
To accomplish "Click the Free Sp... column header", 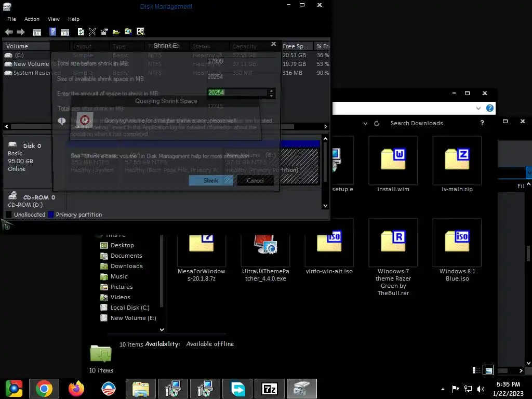I will coord(297,46).
